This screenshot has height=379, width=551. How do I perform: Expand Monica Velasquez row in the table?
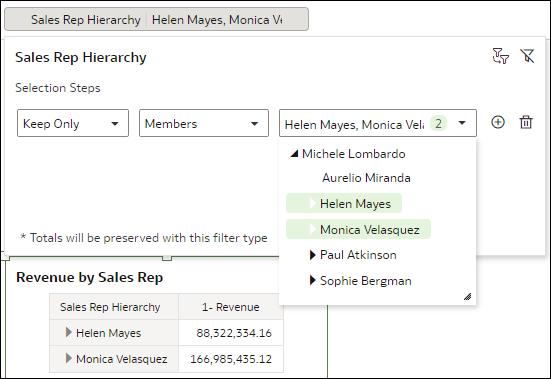click(69, 358)
